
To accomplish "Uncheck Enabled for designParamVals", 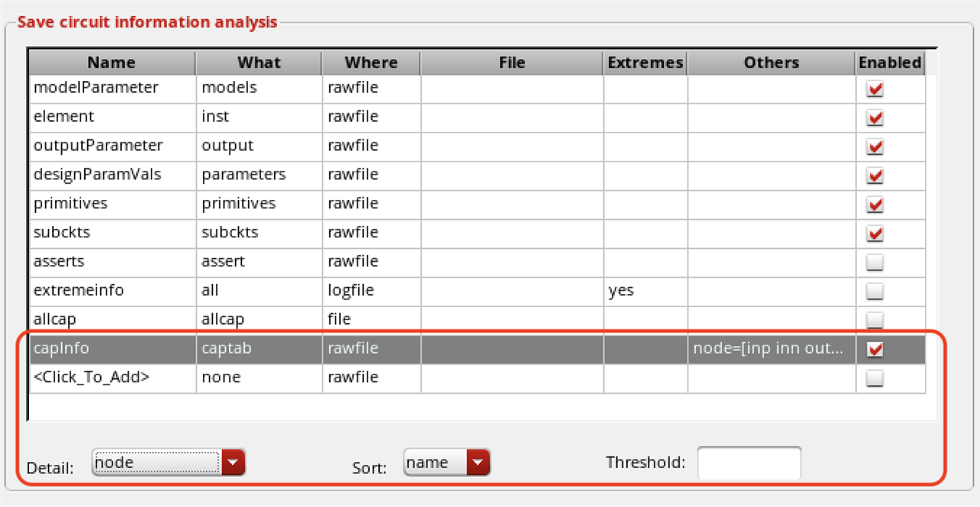I will tap(874, 176).
